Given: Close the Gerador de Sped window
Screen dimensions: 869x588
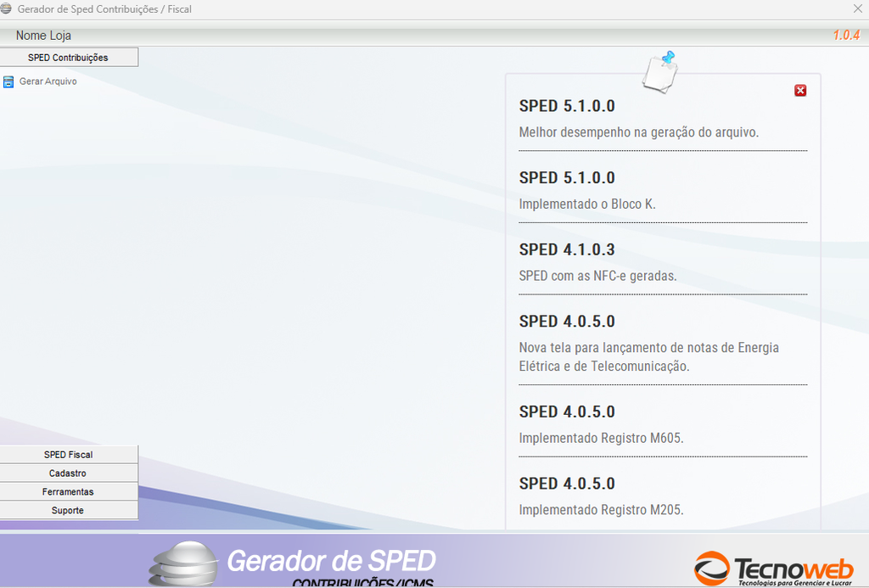Looking at the screenshot, I should pyautogui.click(x=857, y=8).
